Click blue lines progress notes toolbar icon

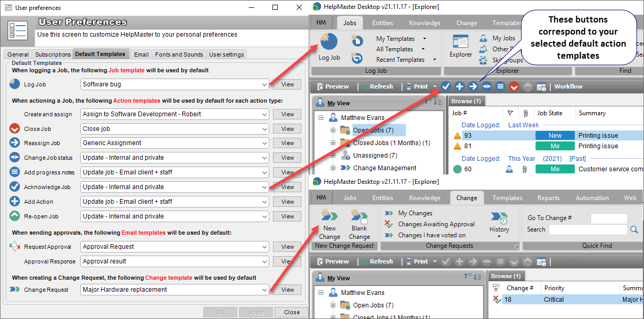coord(500,86)
